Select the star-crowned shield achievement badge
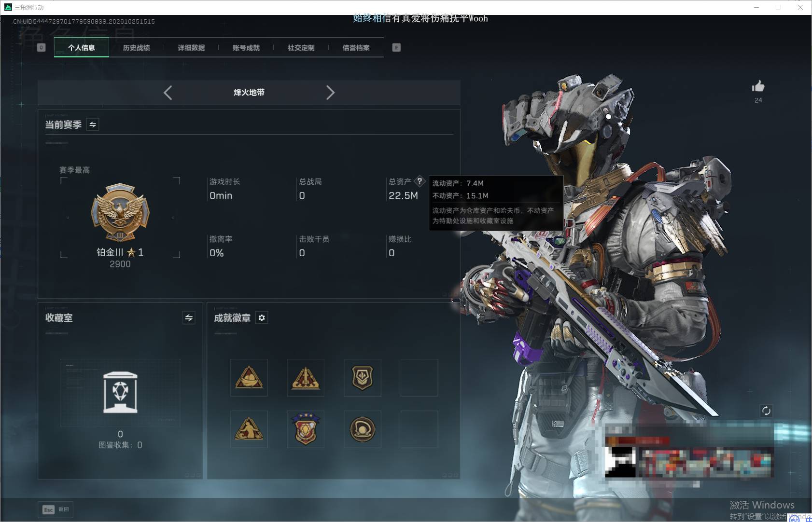Viewport: 812px width, 522px height. [x=306, y=429]
